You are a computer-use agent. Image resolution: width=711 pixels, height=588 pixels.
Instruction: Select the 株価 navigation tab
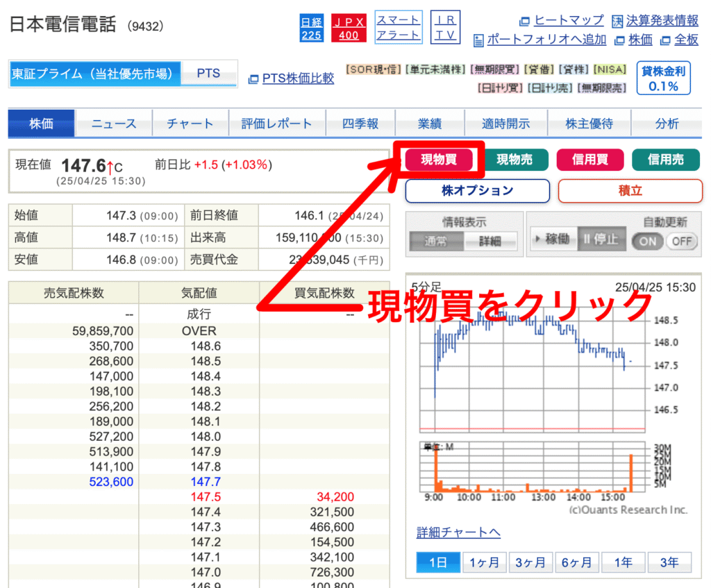pyautogui.click(x=41, y=124)
